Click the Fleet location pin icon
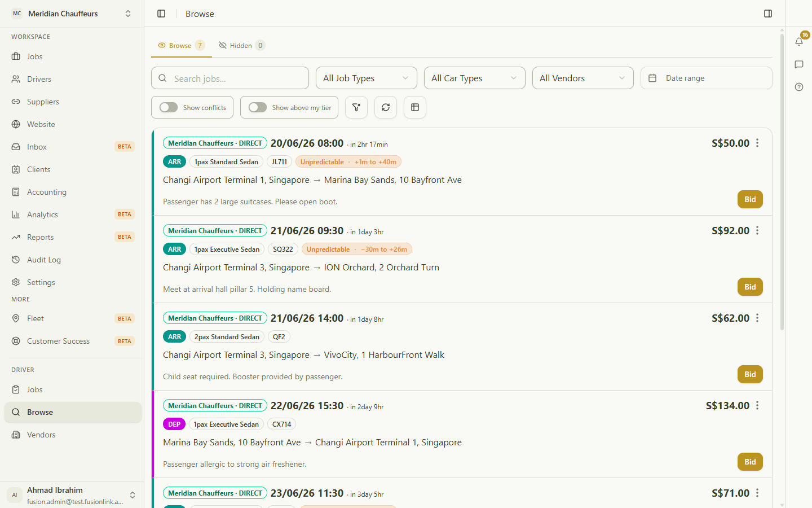 pos(16,318)
